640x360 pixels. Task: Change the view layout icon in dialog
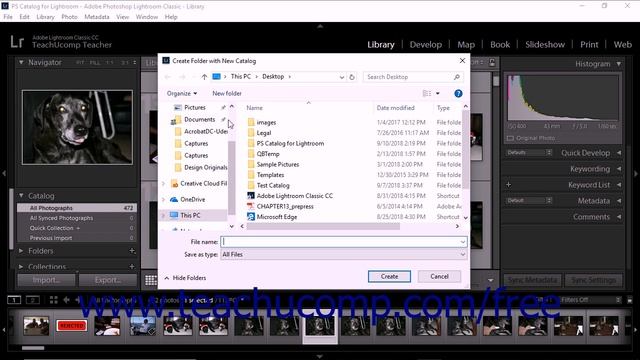coord(427,93)
